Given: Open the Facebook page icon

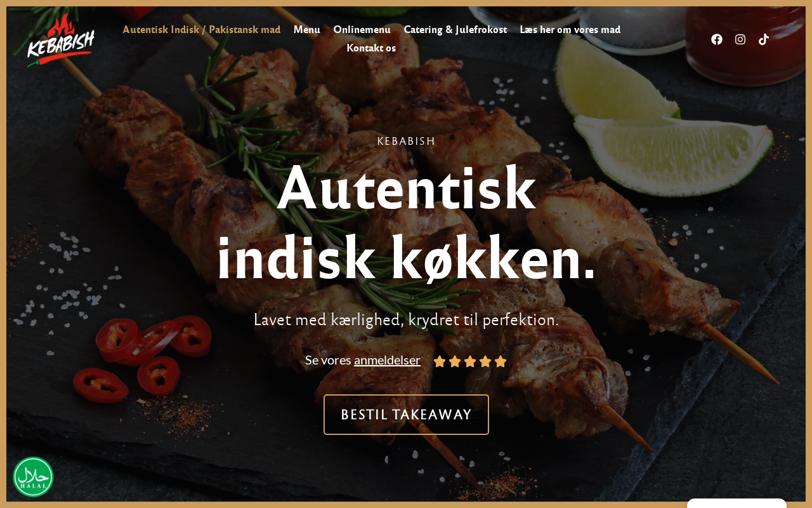Looking at the screenshot, I should [717, 39].
